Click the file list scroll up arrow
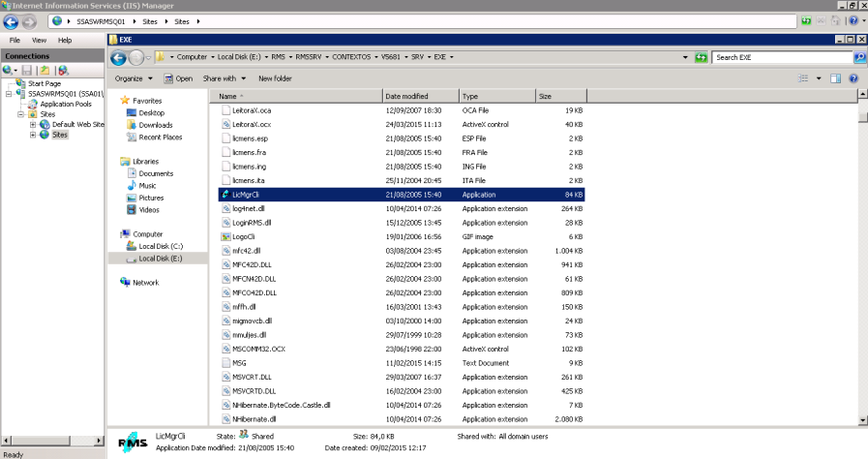This screenshot has width=868, height=459. [x=862, y=95]
